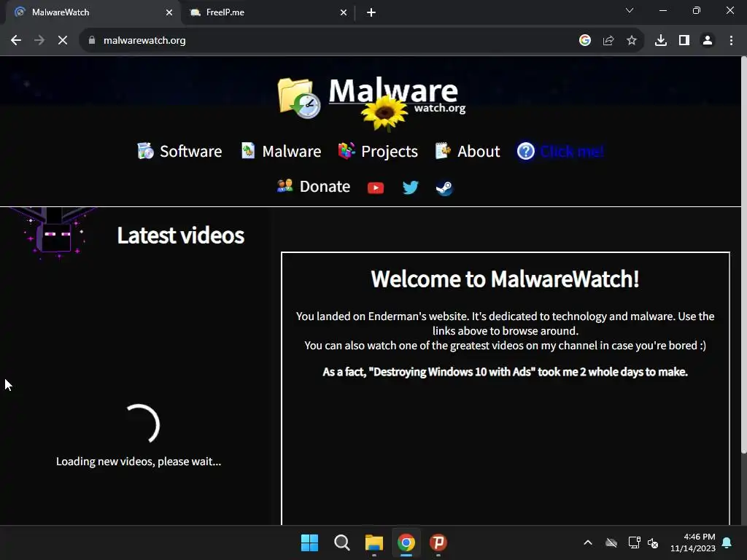This screenshot has width=747, height=560.
Task: Click 'Loading new videos, please wait...' text
Action: [139, 462]
